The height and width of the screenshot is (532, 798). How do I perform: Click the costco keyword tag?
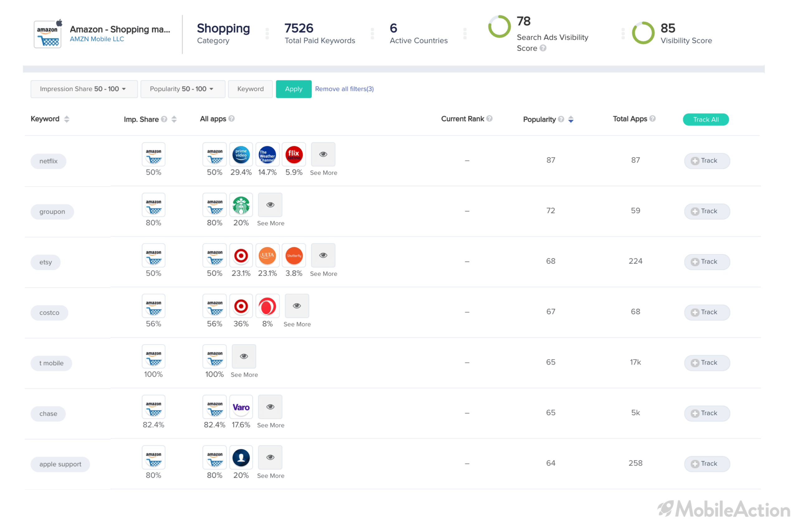click(49, 313)
